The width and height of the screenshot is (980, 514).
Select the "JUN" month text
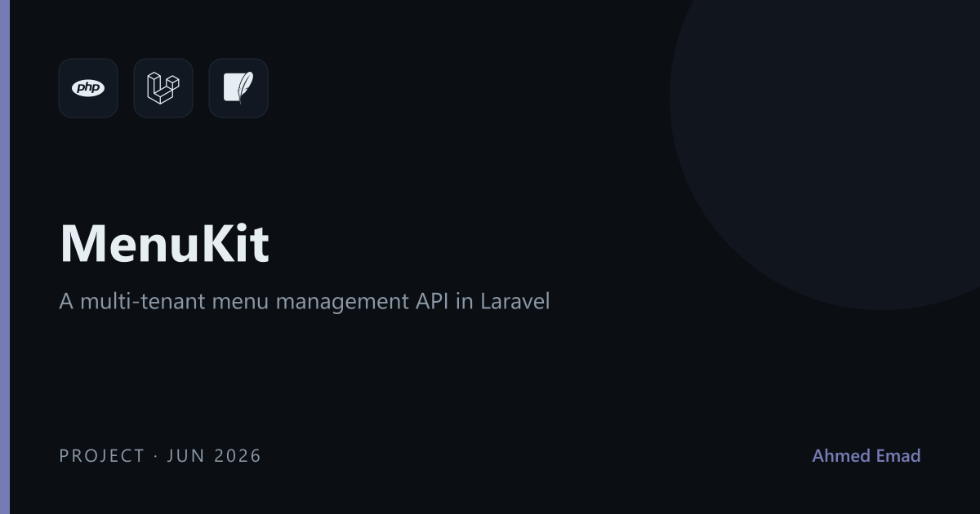click(186, 455)
